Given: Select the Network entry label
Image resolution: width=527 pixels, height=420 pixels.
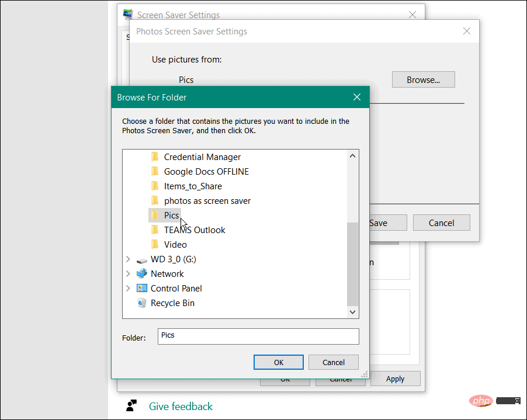Looking at the screenshot, I should tap(167, 273).
